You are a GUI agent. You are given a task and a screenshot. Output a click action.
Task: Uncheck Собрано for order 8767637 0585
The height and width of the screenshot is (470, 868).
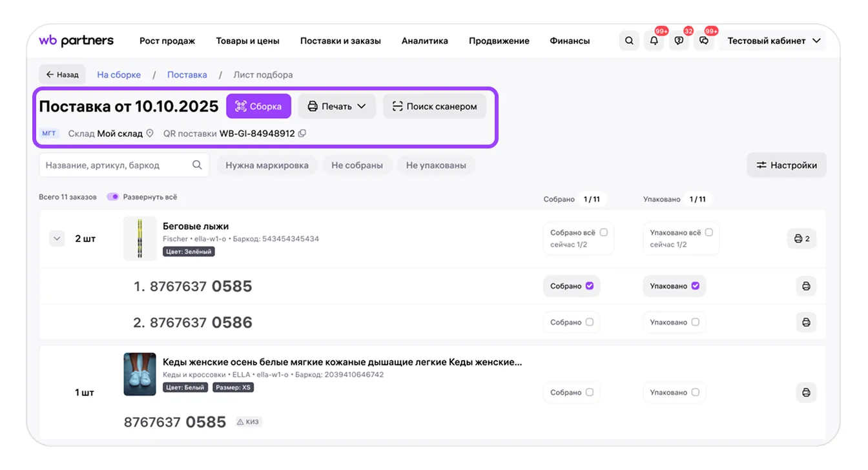point(590,286)
